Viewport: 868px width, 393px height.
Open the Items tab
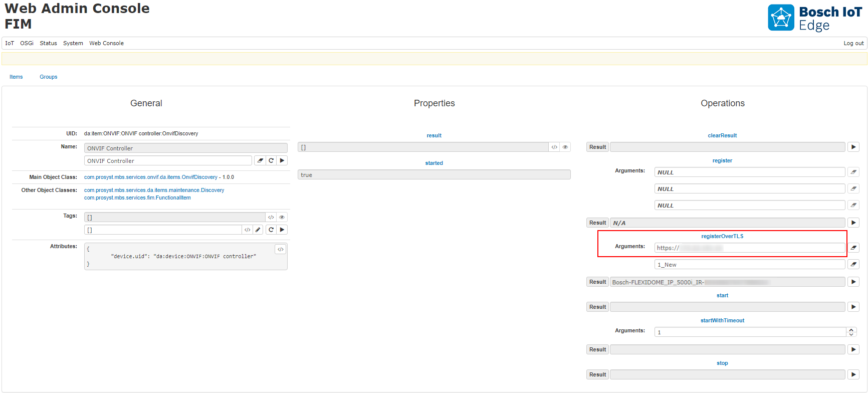[x=16, y=77]
